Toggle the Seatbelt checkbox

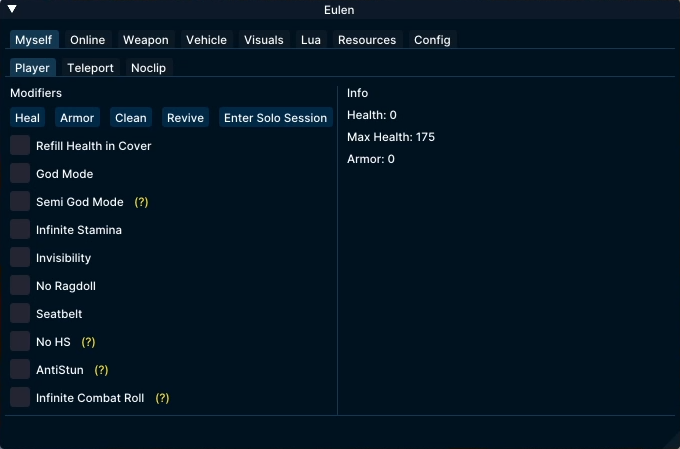[x=20, y=313]
